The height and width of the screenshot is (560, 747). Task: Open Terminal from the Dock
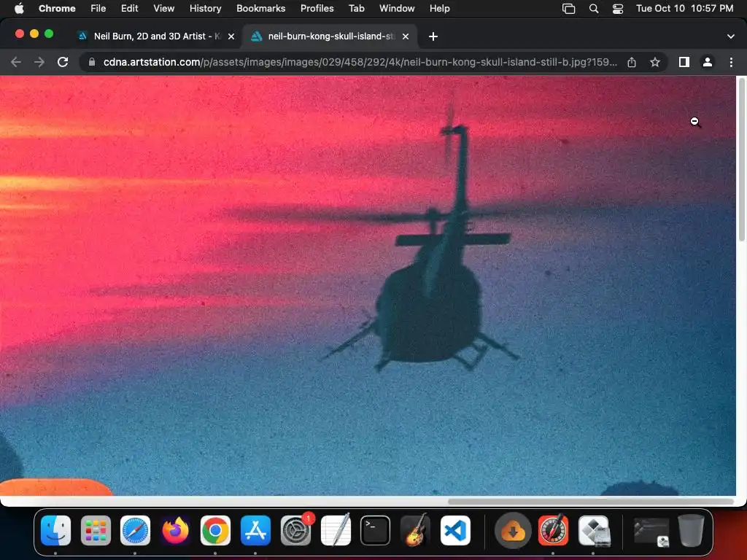(376, 531)
